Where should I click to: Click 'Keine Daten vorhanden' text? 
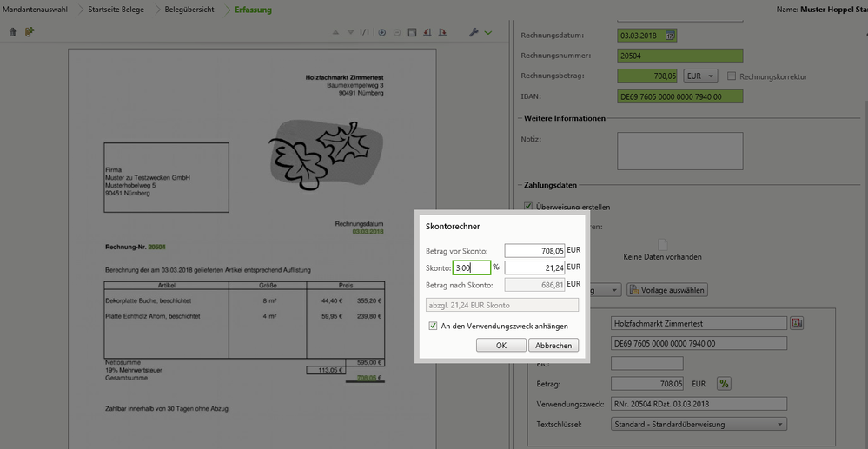[x=663, y=257]
